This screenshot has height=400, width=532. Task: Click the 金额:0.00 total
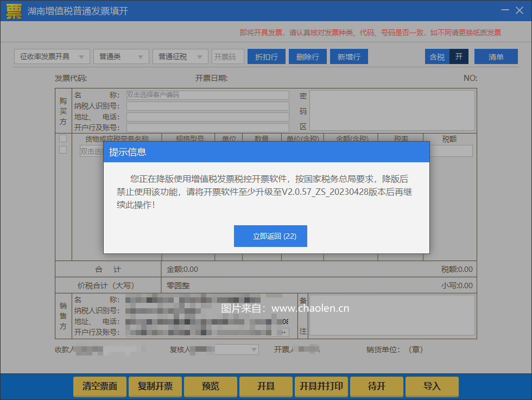(182, 269)
